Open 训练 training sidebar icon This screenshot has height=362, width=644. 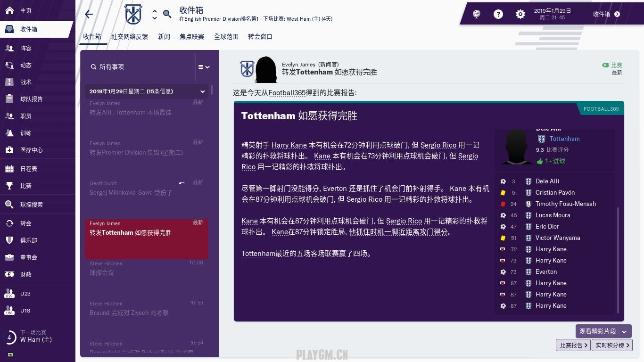pyautogui.click(x=9, y=133)
